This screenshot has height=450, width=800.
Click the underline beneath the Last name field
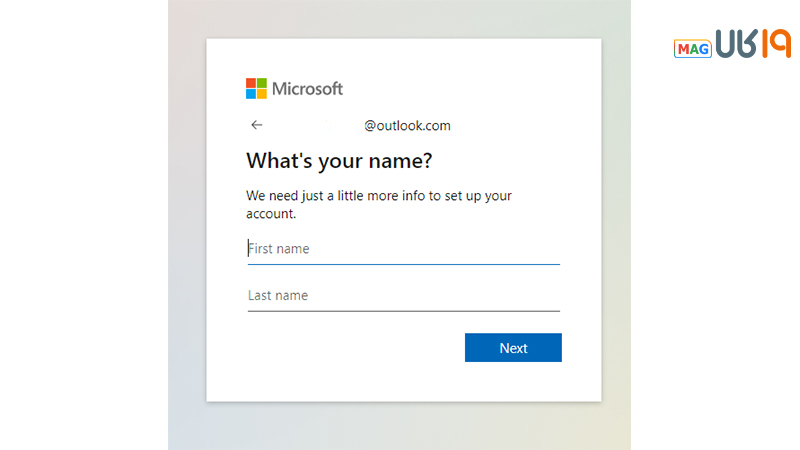pyautogui.click(x=403, y=311)
